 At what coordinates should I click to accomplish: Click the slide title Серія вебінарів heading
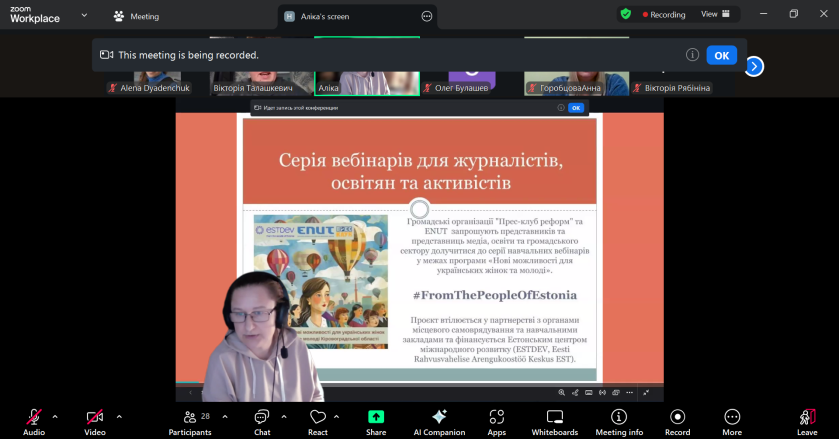point(421,171)
